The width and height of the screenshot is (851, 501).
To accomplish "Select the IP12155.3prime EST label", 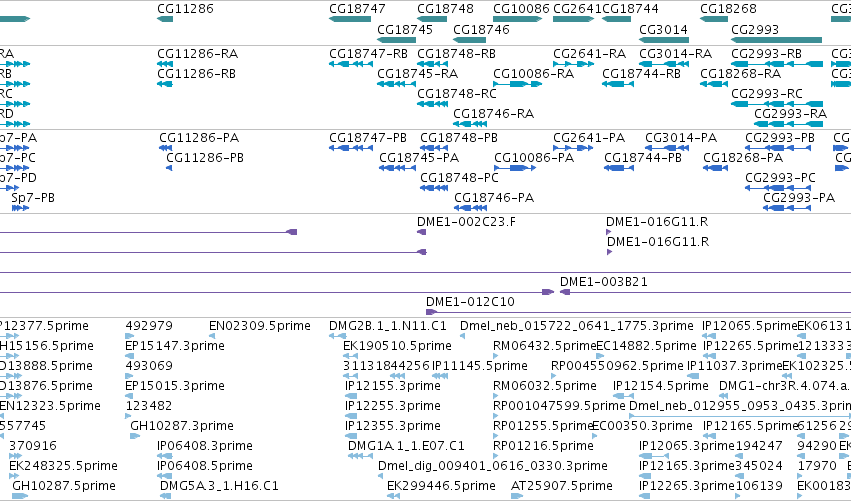I will pyautogui.click(x=393, y=386).
